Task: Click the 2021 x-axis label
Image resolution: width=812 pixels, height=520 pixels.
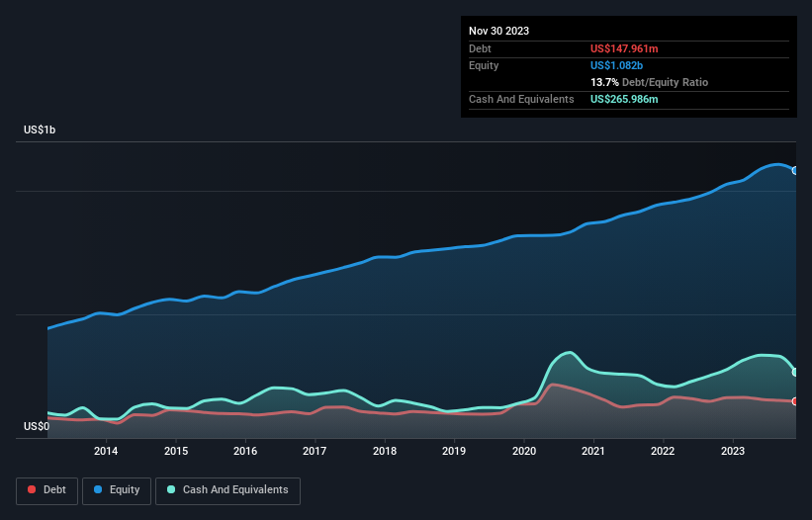Action: (x=593, y=451)
